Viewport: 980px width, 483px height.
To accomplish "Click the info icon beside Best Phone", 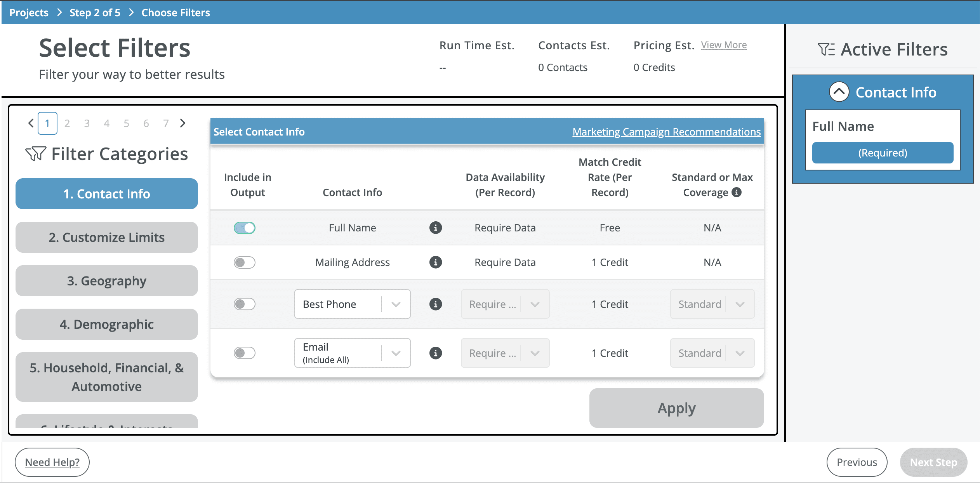I will point(436,304).
